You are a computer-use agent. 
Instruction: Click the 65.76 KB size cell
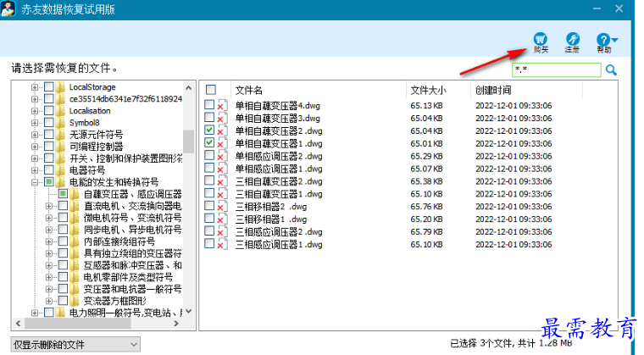[426, 207]
